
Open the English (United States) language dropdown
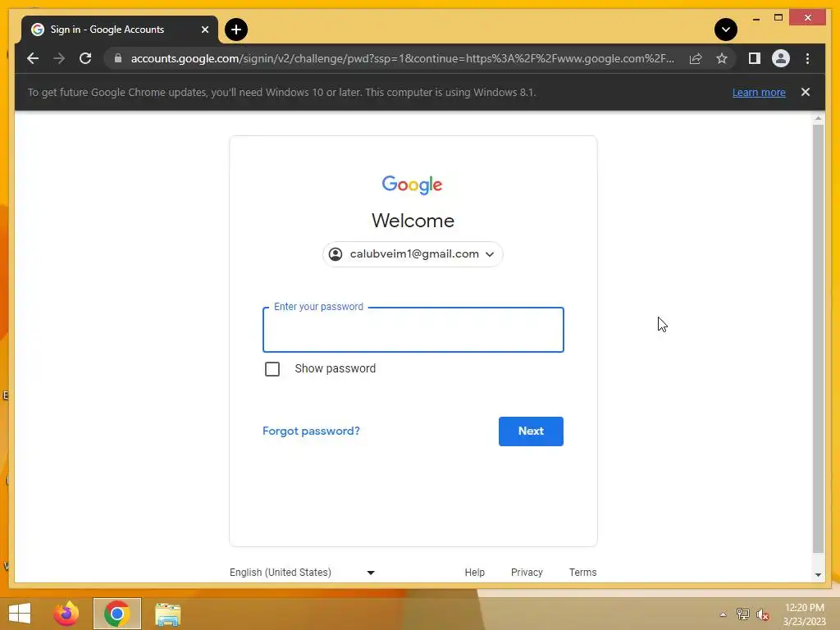[x=303, y=572]
